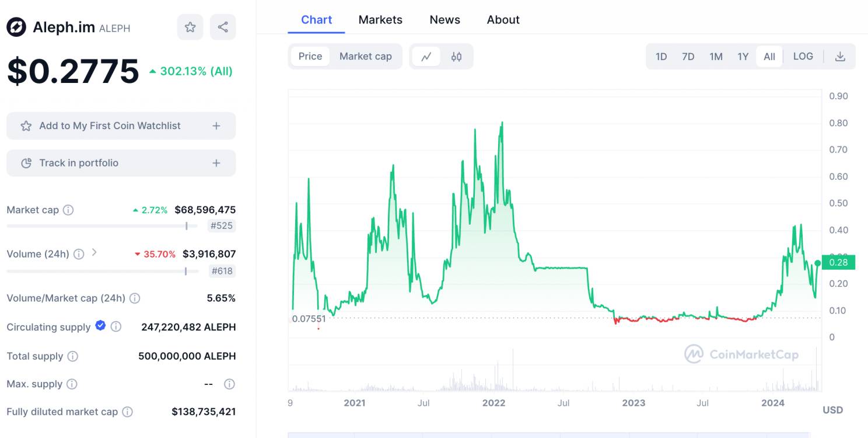868x438 pixels.
Task: Open Circulating supply info icon
Action: click(x=116, y=327)
